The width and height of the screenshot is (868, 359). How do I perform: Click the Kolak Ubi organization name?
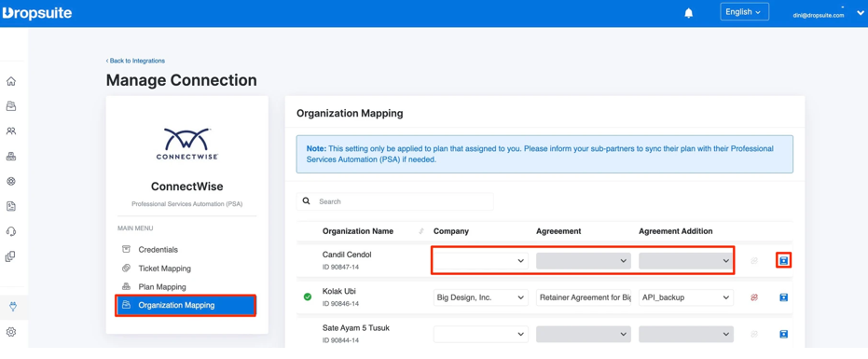click(x=338, y=292)
